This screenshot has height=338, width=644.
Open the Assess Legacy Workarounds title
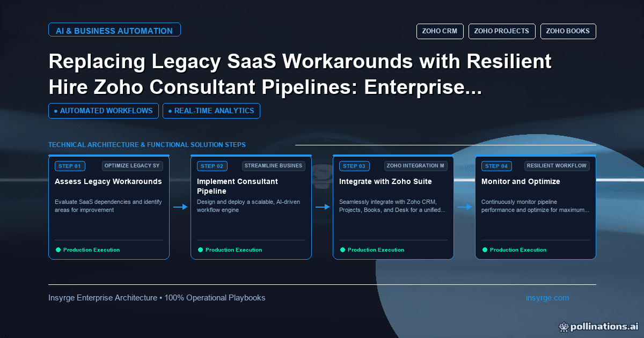pos(108,182)
